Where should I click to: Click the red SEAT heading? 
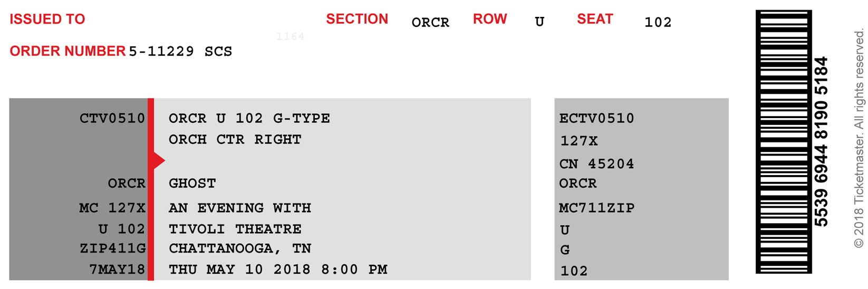[595, 20]
